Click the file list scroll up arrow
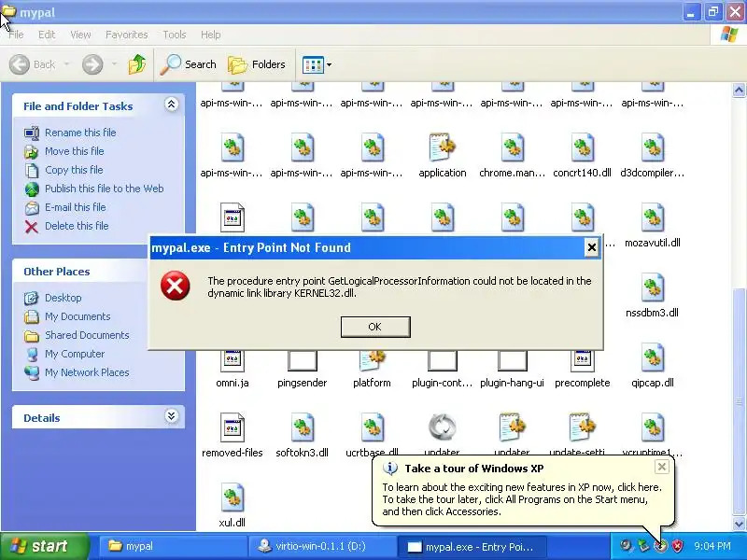Image resolution: width=747 pixels, height=560 pixels. (739, 90)
